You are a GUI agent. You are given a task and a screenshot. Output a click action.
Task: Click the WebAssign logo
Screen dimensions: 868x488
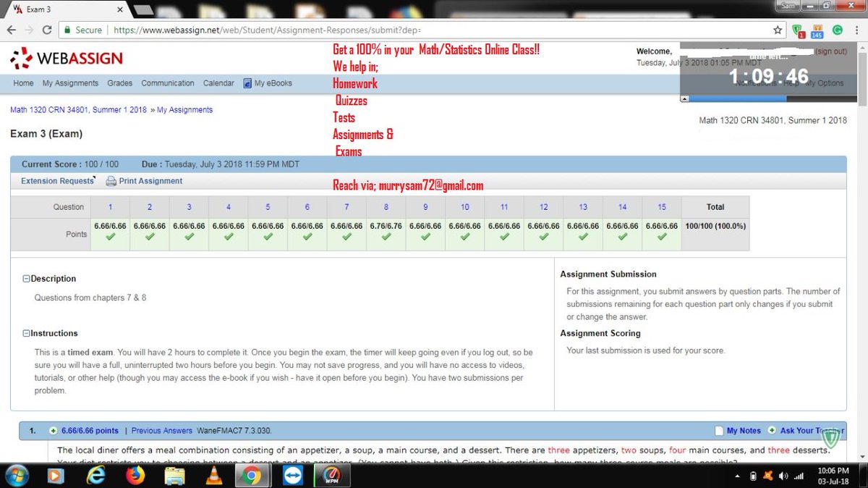[67, 59]
